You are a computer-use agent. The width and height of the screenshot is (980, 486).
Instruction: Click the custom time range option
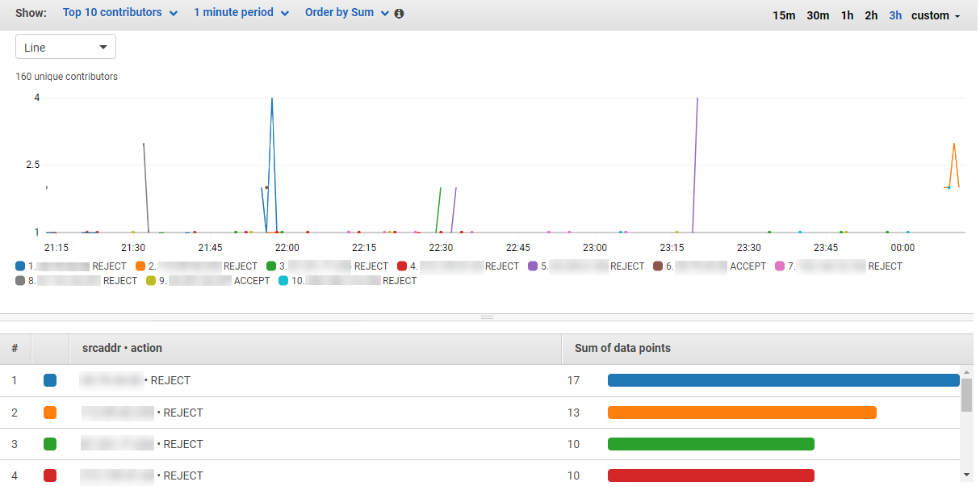pos(931,15)
